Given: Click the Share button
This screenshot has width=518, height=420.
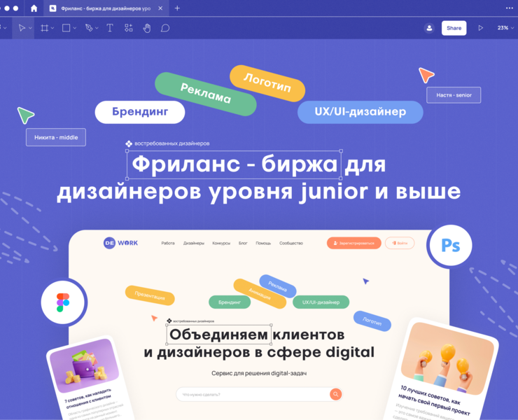Looking at the screenshot, I should click(454, 28).
